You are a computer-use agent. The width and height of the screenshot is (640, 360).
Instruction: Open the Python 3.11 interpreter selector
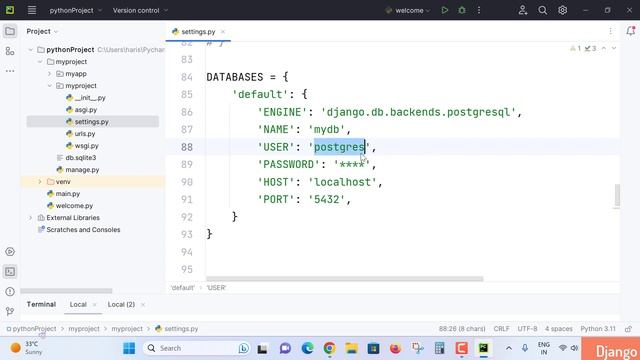tap(598, 329)
